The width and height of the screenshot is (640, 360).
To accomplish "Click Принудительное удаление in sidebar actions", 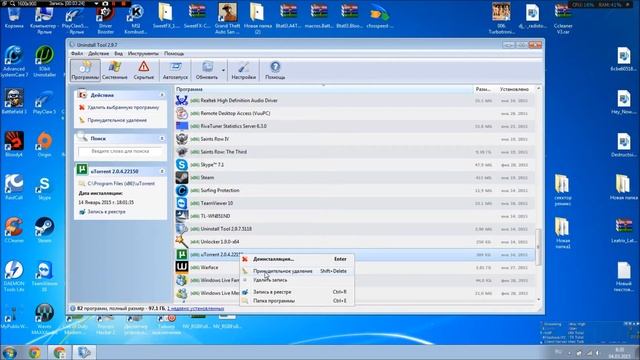I will pyautogui.click(x=117, y=120).
